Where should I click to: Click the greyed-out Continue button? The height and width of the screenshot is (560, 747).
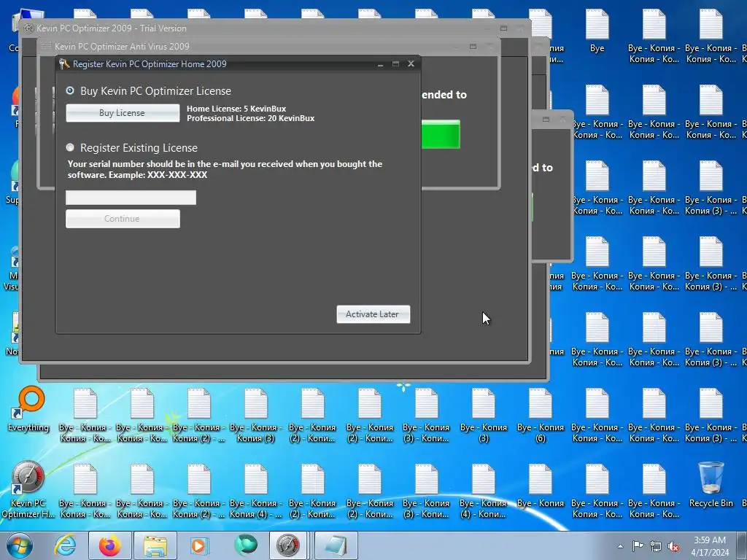(123, 219)
